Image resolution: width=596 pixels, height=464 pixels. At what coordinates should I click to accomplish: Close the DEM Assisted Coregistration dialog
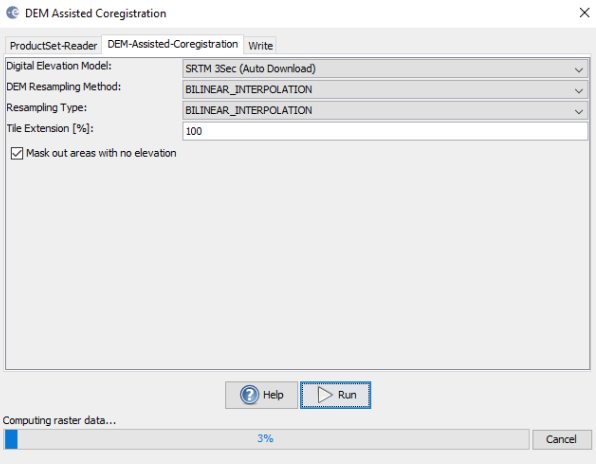(x=585, y=13)
